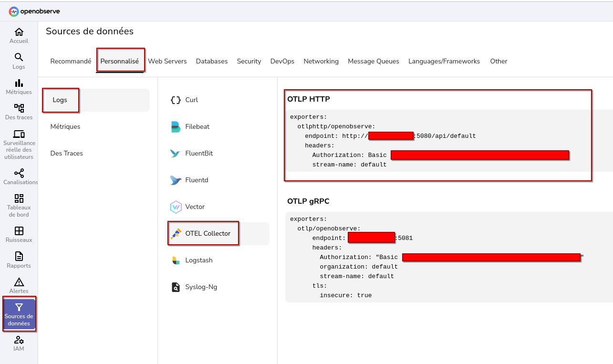Screen dimensions: 613x364
Task: Open the Accueil home icon
Action: point(19,32)
